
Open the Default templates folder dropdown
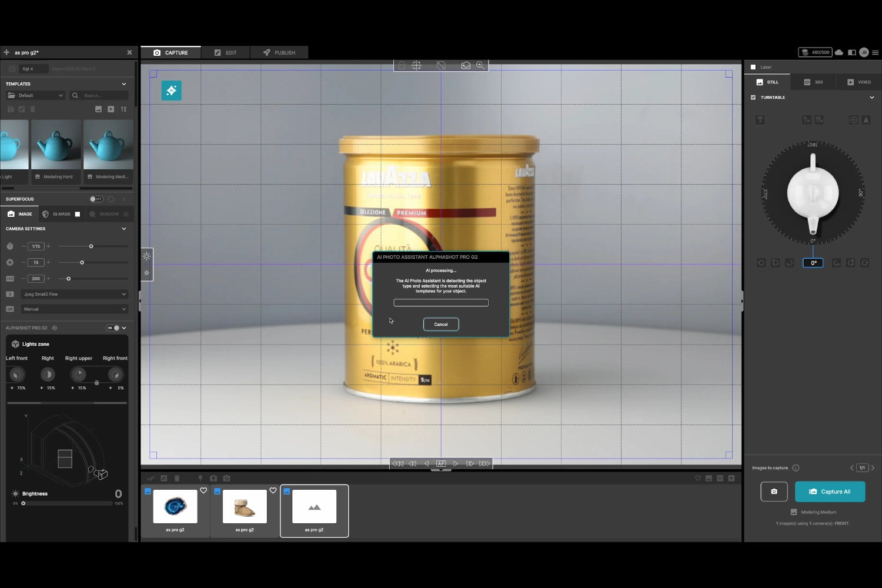point(35,95)
